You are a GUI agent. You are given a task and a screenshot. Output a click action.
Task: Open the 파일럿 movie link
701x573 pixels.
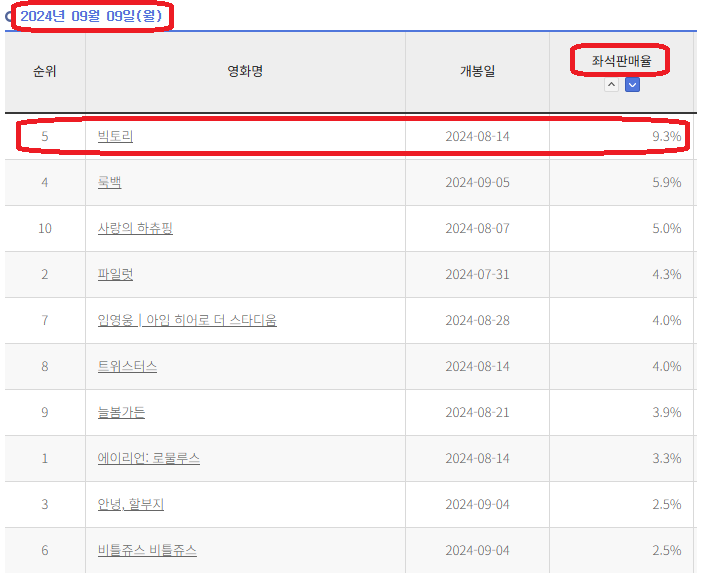[115, 274]
